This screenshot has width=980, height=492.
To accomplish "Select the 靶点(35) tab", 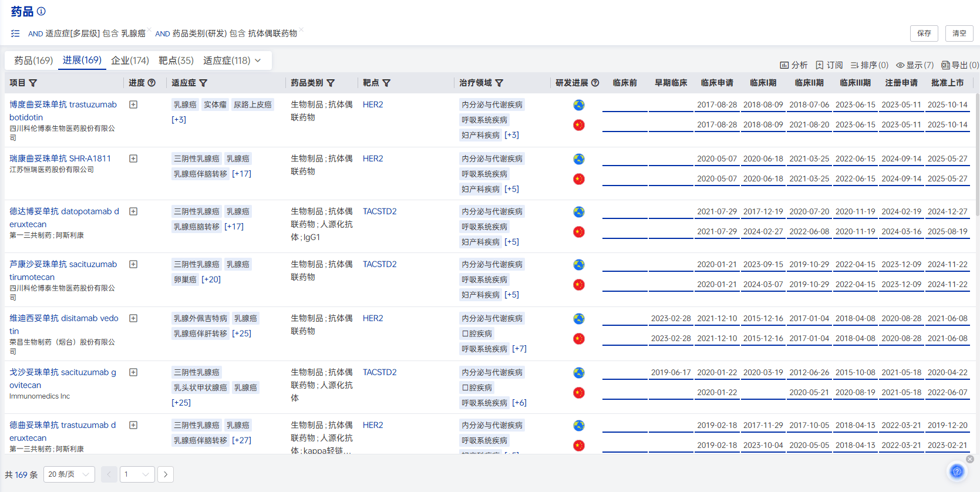I will click(x=176, y=60).
